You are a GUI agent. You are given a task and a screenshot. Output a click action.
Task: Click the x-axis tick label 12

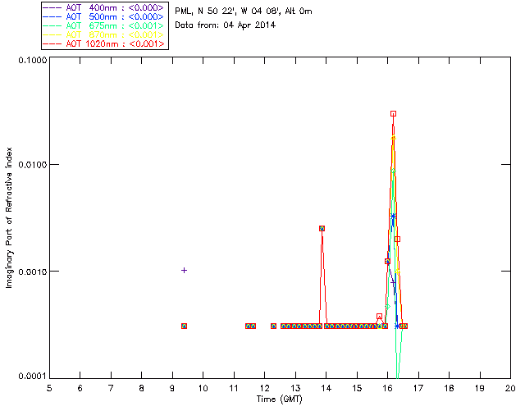pos(264,388)
